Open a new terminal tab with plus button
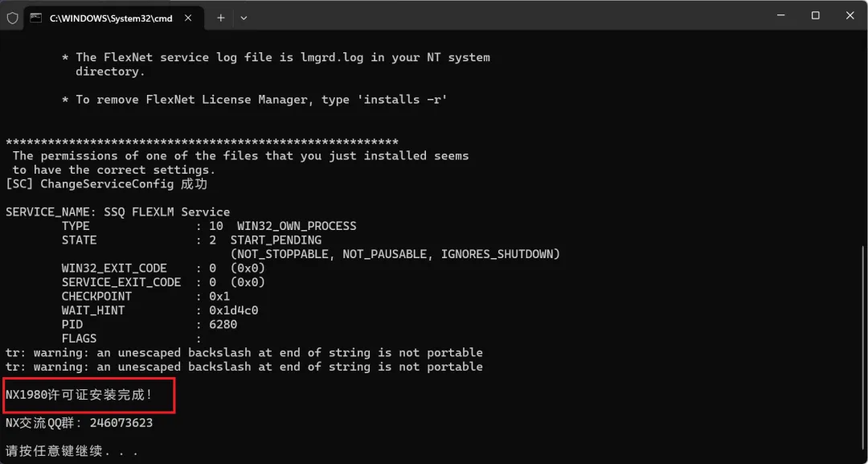The image size is (868, 464). (x=221, y=18)
